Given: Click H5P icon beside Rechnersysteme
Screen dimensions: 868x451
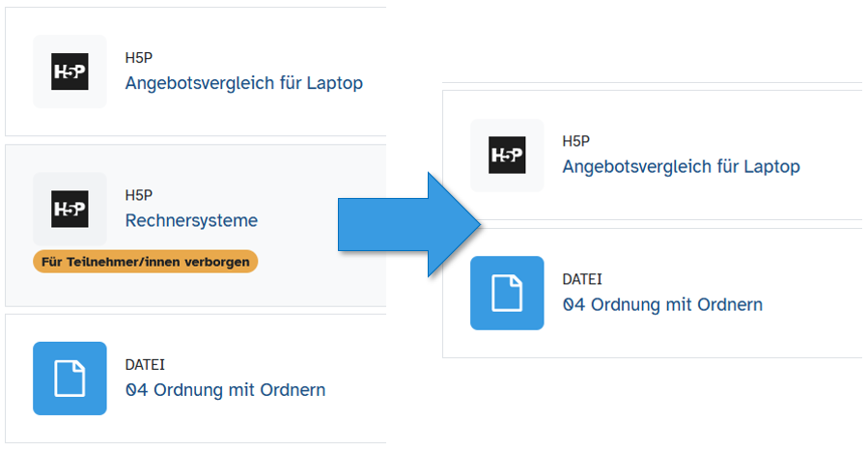Looking at the screenshot, I should point(70,209).
